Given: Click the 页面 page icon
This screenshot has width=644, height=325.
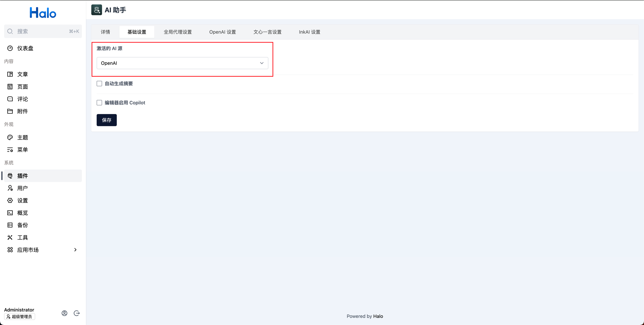Looking at the screenshot, I should [x=10, y=87].
